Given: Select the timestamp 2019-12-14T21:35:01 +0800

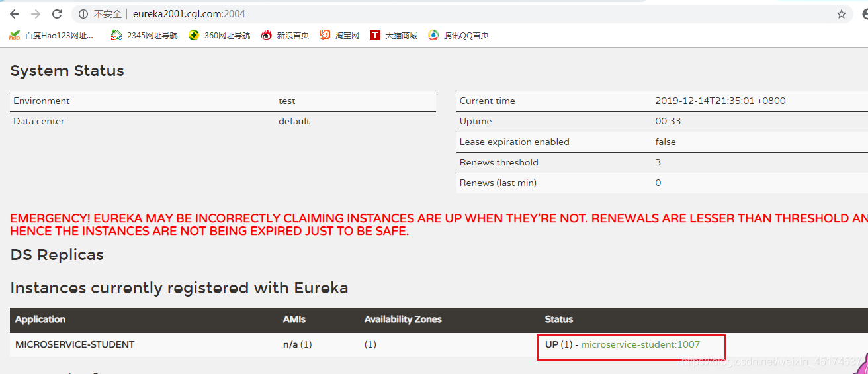Looking at the screenshot, I should click(x=720, y=101).
